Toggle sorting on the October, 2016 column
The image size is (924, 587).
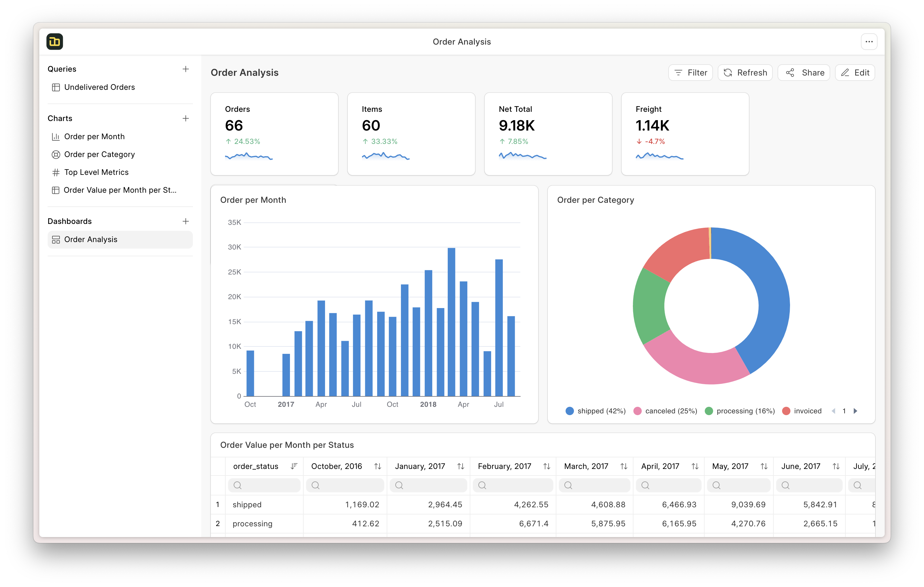click(377, 466)
